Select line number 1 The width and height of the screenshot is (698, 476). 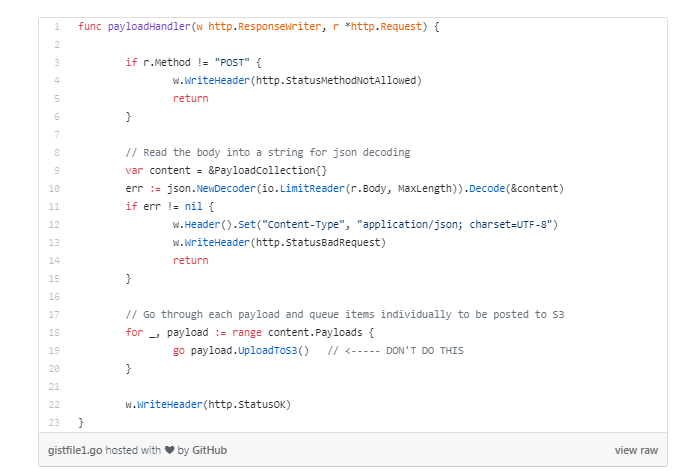[x=57, y=26]
